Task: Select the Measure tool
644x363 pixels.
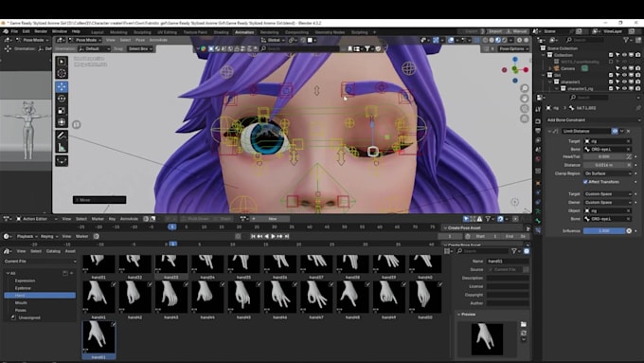Action: coord(62,147)
